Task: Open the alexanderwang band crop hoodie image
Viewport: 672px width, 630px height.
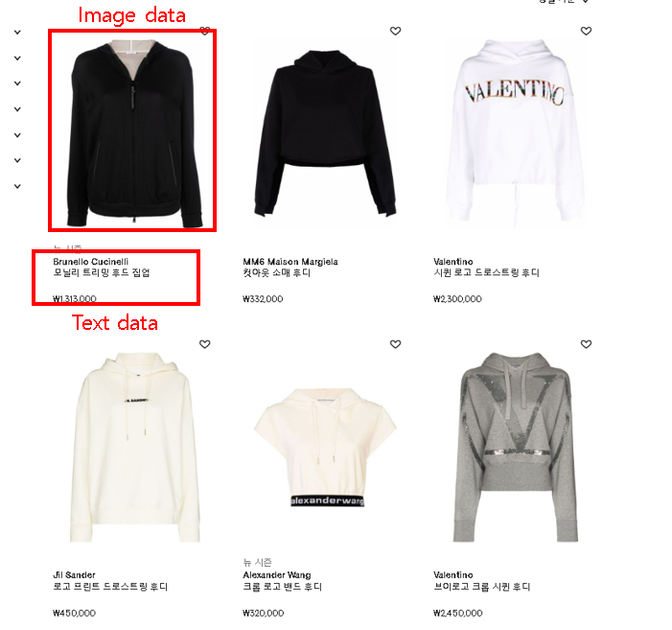Action: point(326,448)
